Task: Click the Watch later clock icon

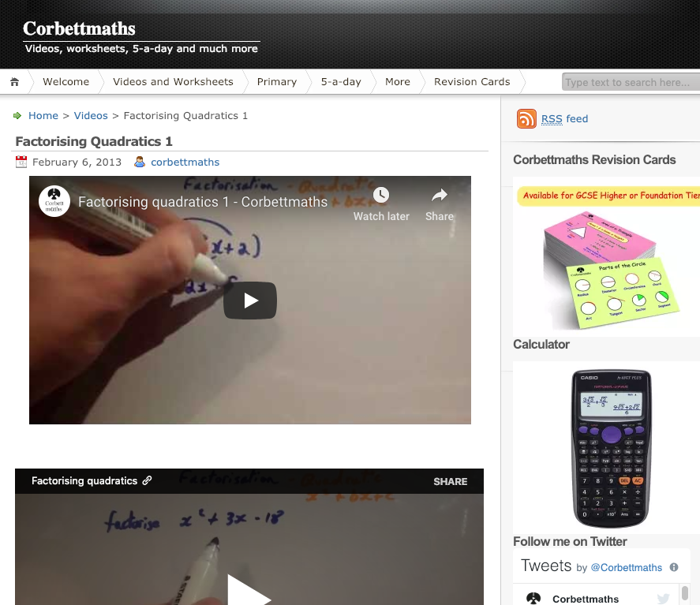Action: click(x=381, y=195)
